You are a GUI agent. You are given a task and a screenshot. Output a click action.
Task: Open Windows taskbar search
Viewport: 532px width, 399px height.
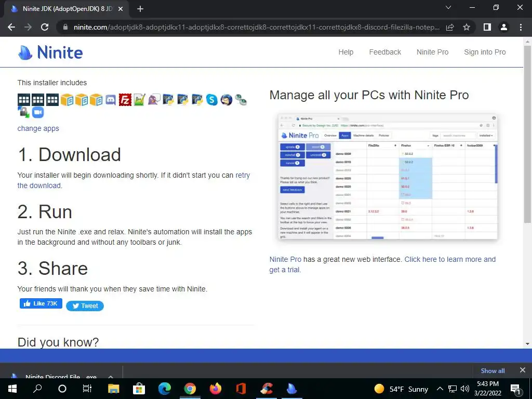point(37,389)
